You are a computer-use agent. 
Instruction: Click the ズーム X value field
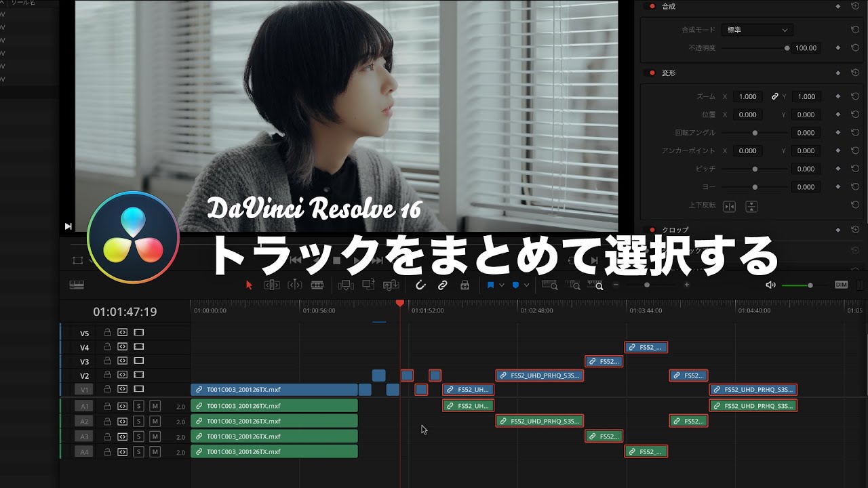click(748, 96)
